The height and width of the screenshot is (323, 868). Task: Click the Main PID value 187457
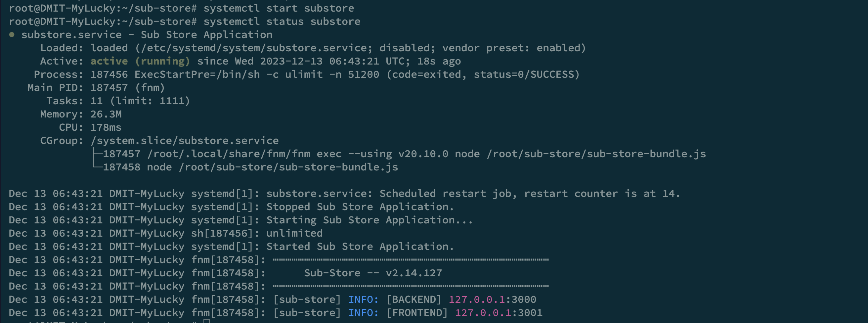pyautogui.click(x=108, y=87)
